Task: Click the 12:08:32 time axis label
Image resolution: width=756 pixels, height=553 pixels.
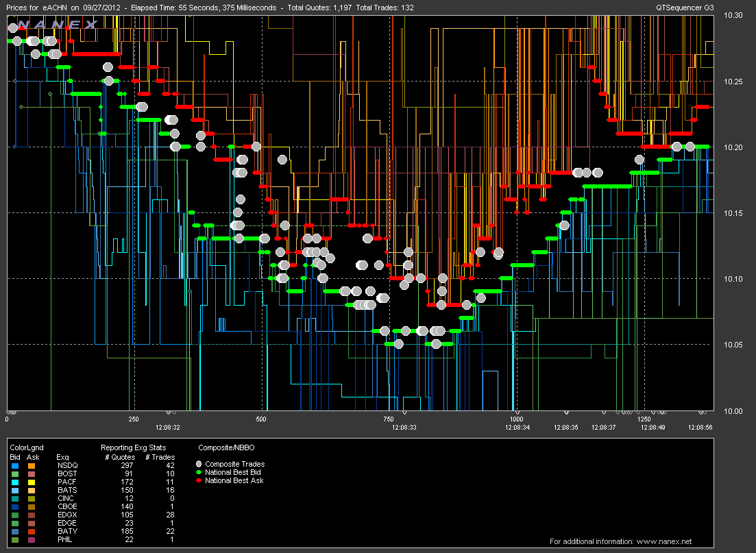Action: (x=167, y=427)
